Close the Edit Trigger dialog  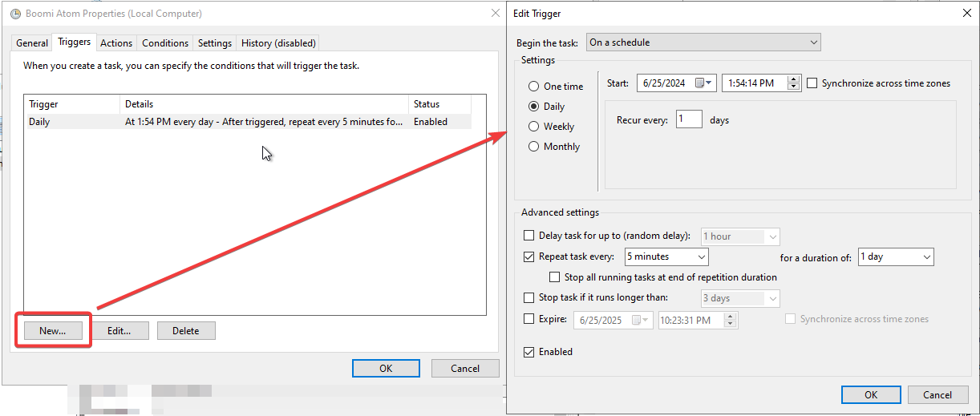click(966, 13)
